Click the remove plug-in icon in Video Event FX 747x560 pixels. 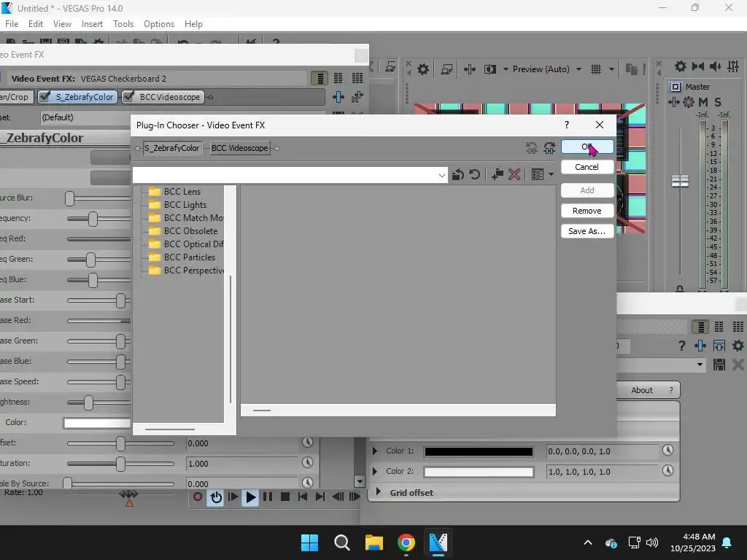[x=357, y=97]
